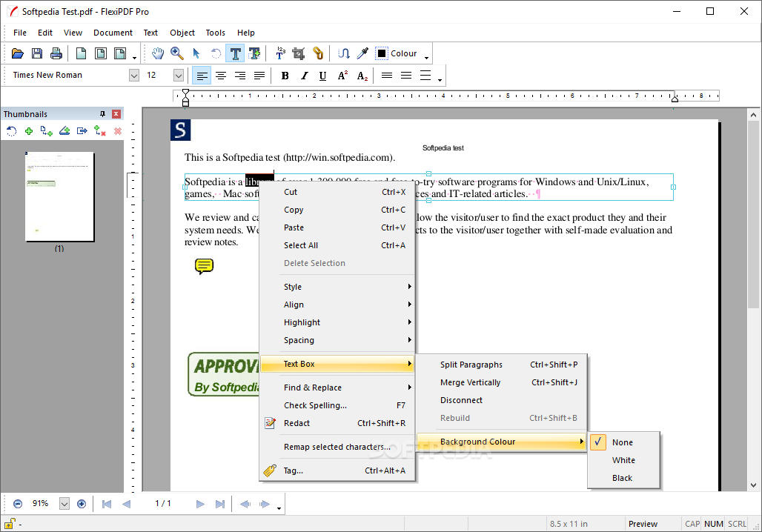Activate the Text tool
Screen dimensions: 762x532
coord(235,53)
